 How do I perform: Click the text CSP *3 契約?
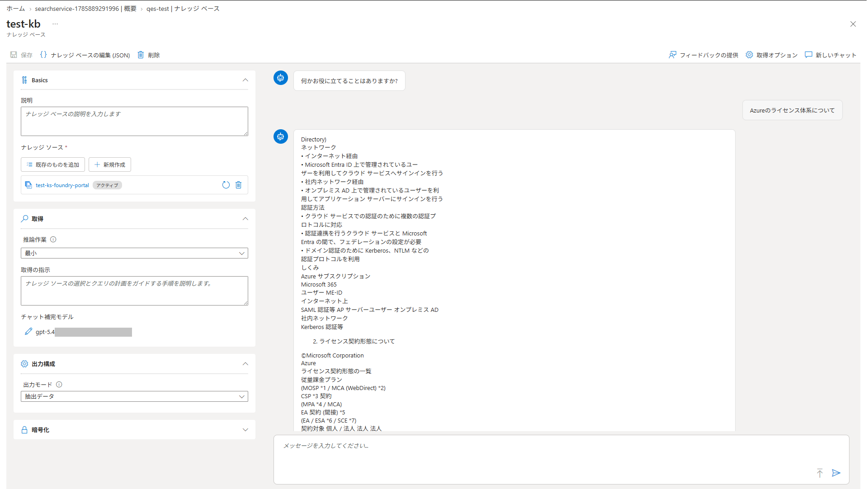click(316, 396)
